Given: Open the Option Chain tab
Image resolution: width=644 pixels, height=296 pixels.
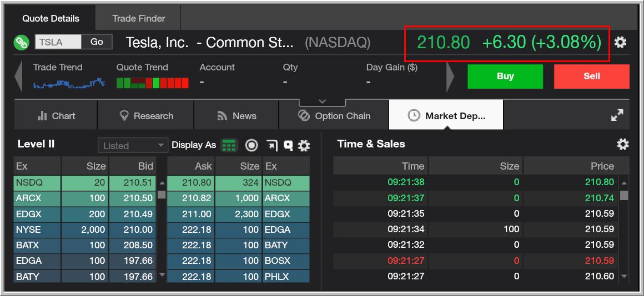Looking at the screenshot, I should pyautogui.click(x=334, y=116).
